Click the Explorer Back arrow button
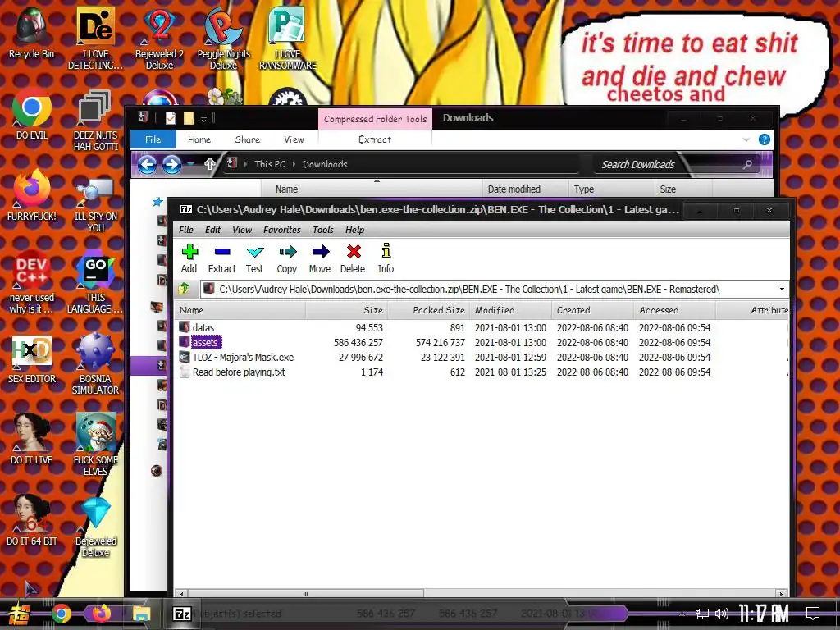Screen dimensions: 840x630 tap(148, 164)
